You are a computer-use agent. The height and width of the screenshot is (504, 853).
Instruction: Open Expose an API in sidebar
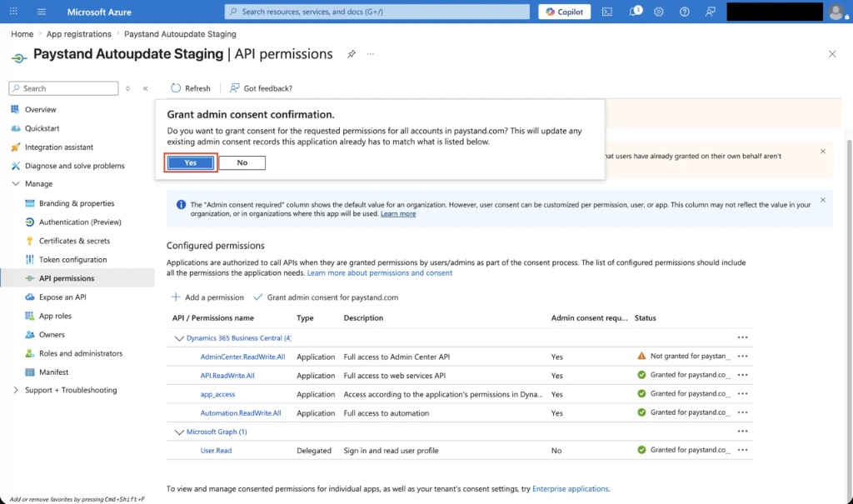[62, 297]
